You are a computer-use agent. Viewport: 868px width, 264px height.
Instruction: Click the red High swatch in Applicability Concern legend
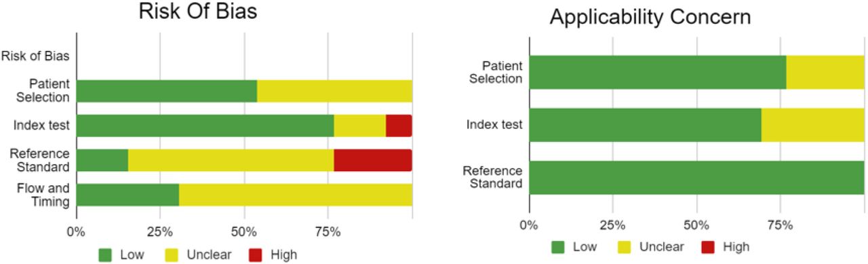(708, 246)
